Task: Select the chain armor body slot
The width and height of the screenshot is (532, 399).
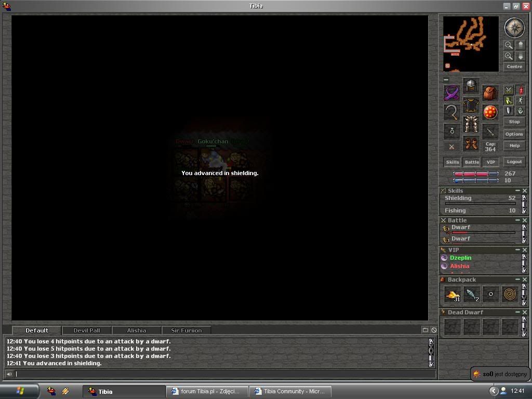Action: pyautogui.click(x=471, y=105)
